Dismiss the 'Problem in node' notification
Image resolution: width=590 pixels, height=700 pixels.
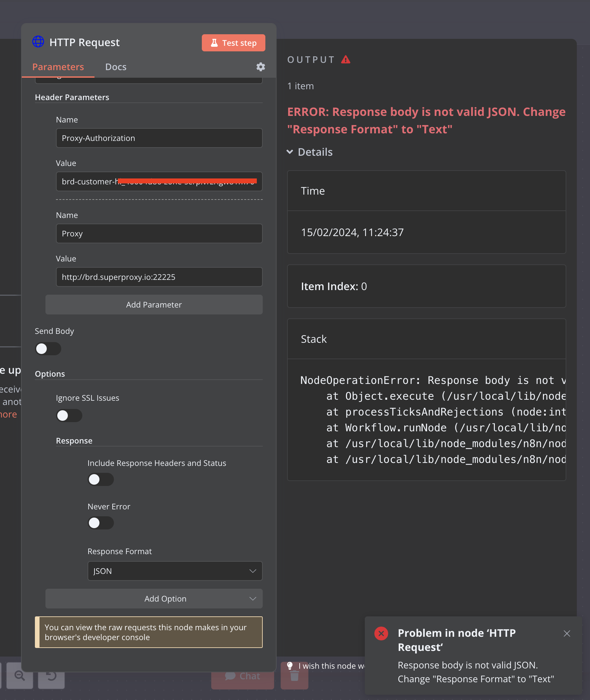click(567, 633)
